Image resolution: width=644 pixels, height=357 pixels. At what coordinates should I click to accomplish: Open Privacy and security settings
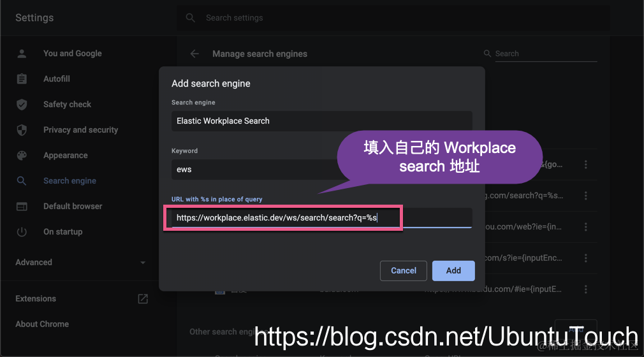click(80, 130)
